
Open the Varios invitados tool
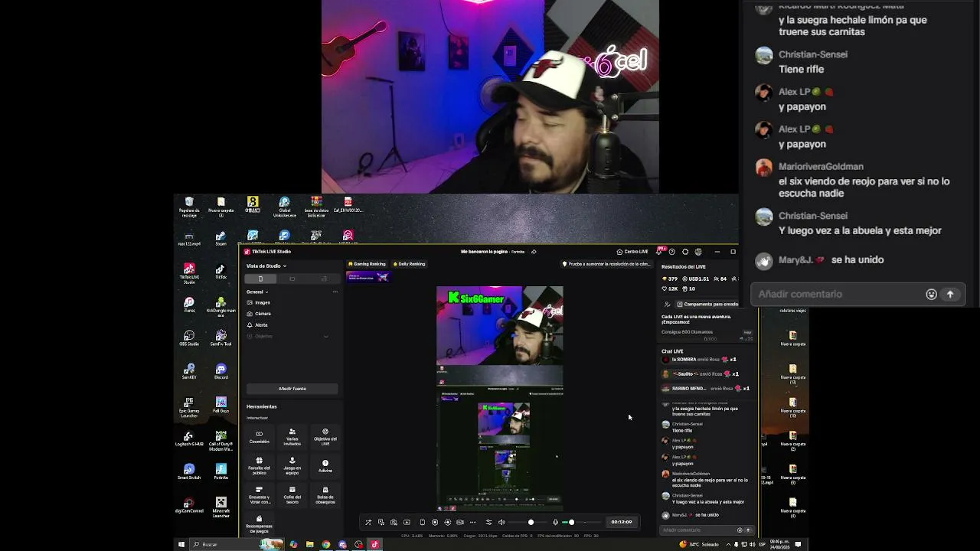click(x=292, y=436)
